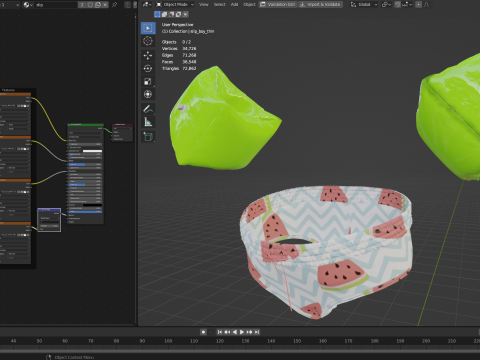
Task: Select the highlighted small node with white outline
Action: tap(49, 220)
